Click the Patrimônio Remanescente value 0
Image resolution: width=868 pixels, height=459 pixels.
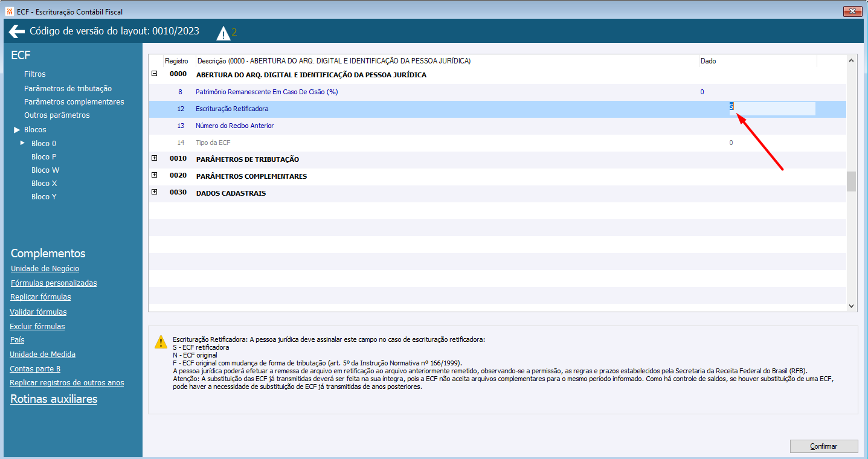(x=702, y=92)
